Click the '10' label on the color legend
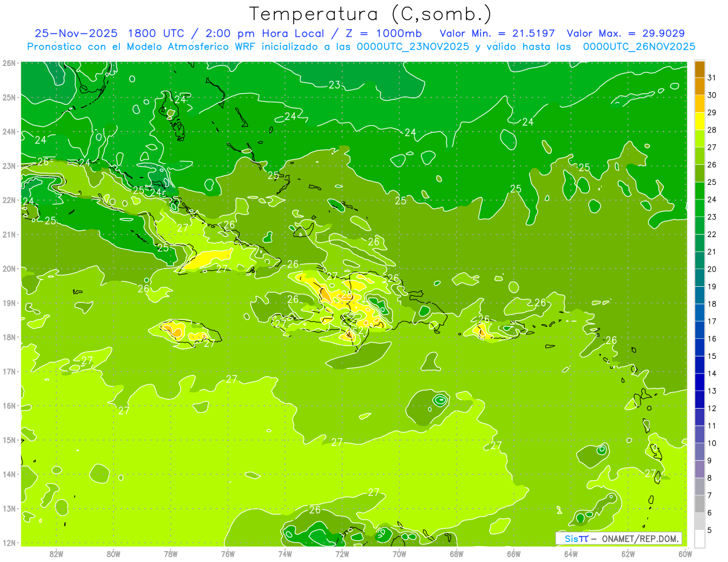 pos(712,443)
